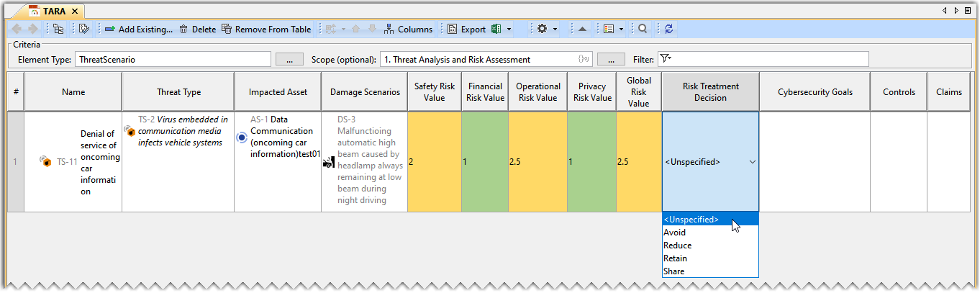The image size is (980, 293).
Task: Open the Export dropdown arrow
Action: click(509, 30)
